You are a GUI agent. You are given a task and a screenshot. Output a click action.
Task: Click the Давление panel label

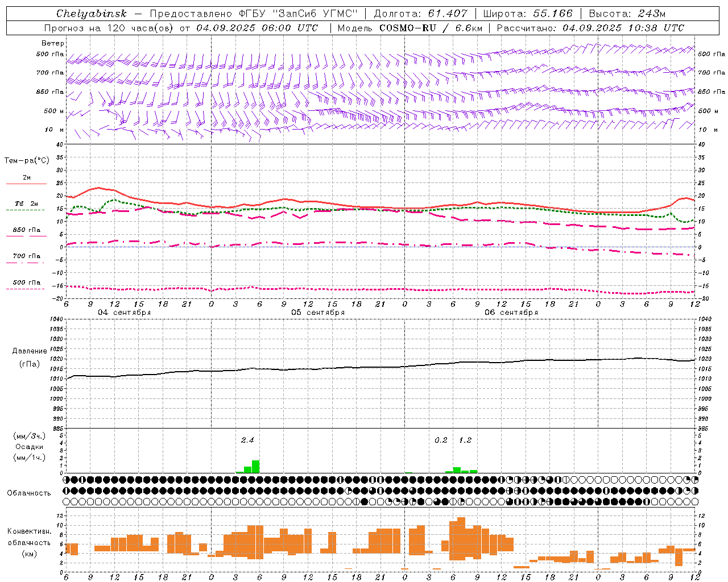point(30,351)
